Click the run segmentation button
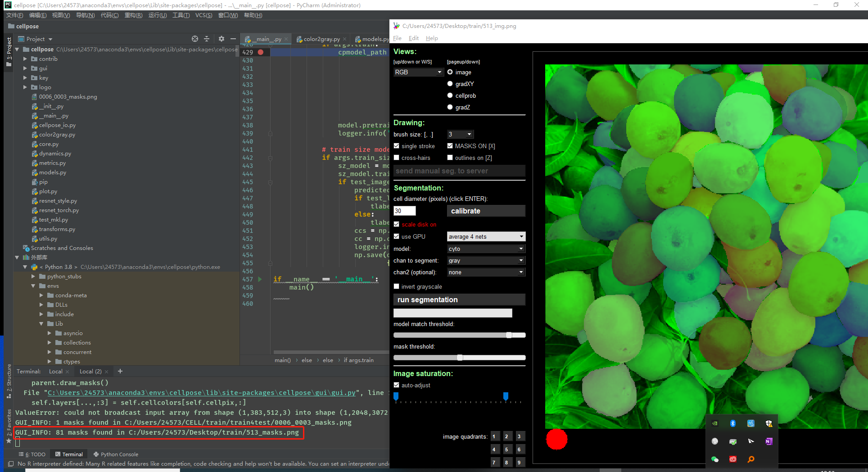This screenshot has width=868, height=472. click(459, 300)
